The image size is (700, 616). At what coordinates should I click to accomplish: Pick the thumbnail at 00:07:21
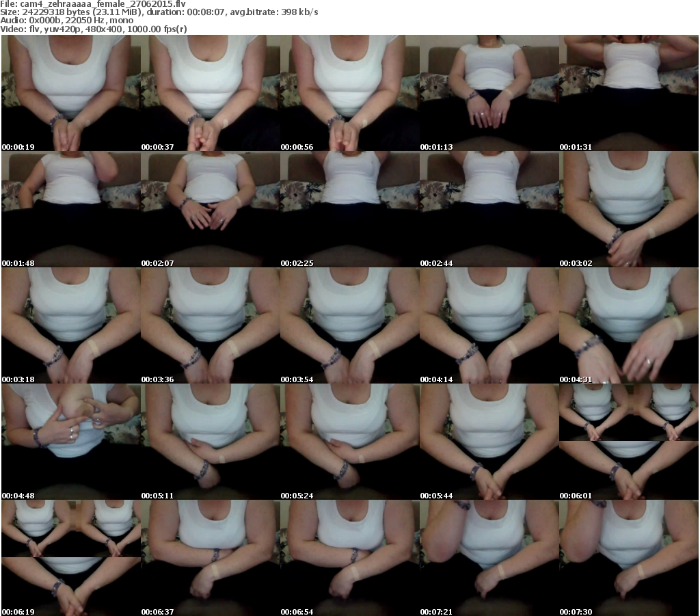tap(489, 557)
